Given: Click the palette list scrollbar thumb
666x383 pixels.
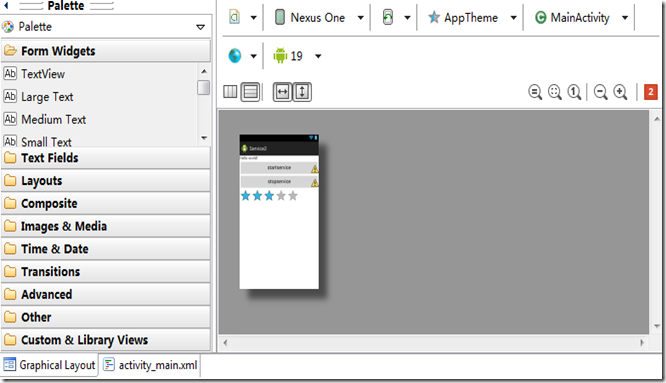Looking at the screenshot, I should (x=204, y=87).
